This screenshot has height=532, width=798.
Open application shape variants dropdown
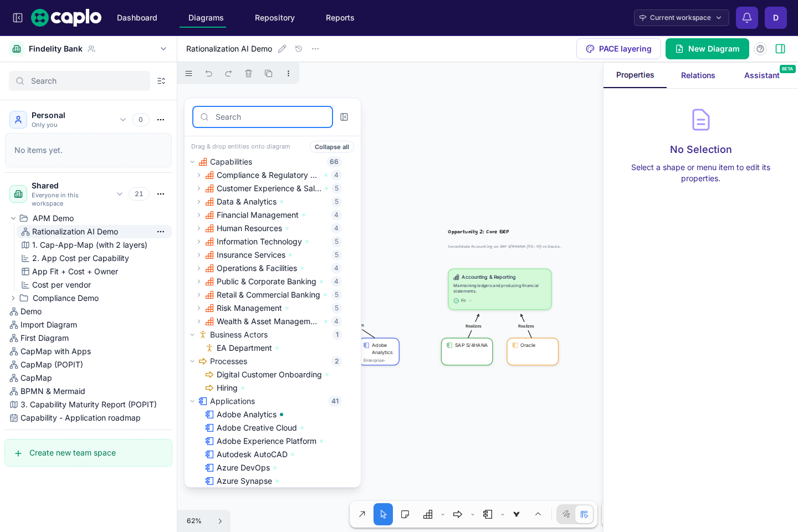coord(503,515)
